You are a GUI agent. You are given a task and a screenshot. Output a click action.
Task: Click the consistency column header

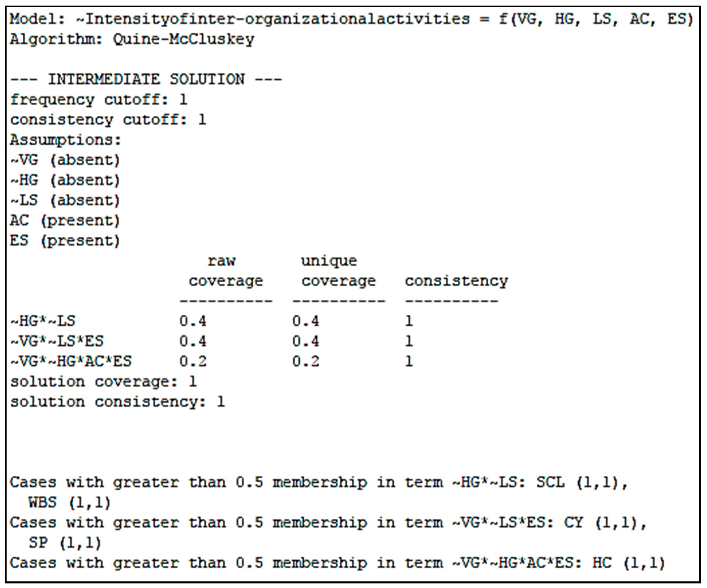pyautogui.click(x=456, y=281)
